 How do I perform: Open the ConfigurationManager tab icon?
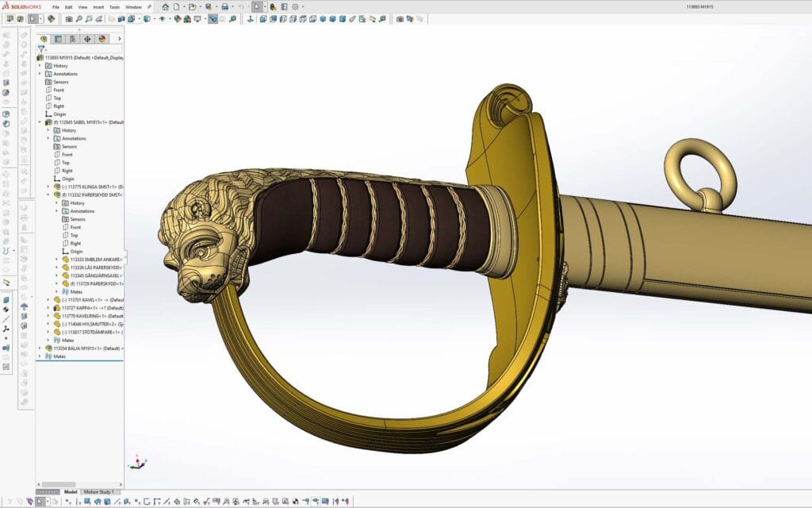(x=73, y=38)
